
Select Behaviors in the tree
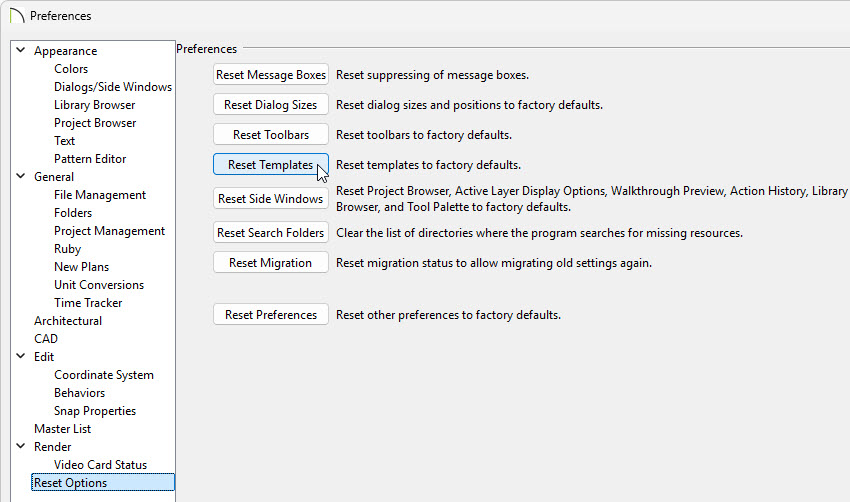point(79,392)
